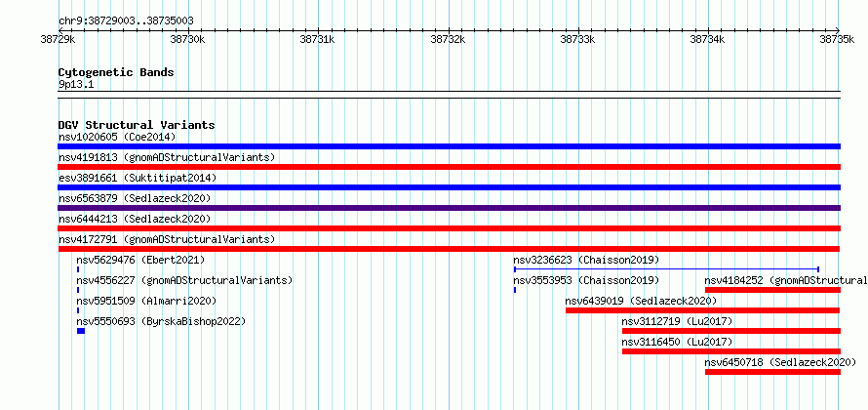Open nsv4172791 (gnomADStructuralVariants) label
The height and width of the screenshot is (410, 868).
167,239
